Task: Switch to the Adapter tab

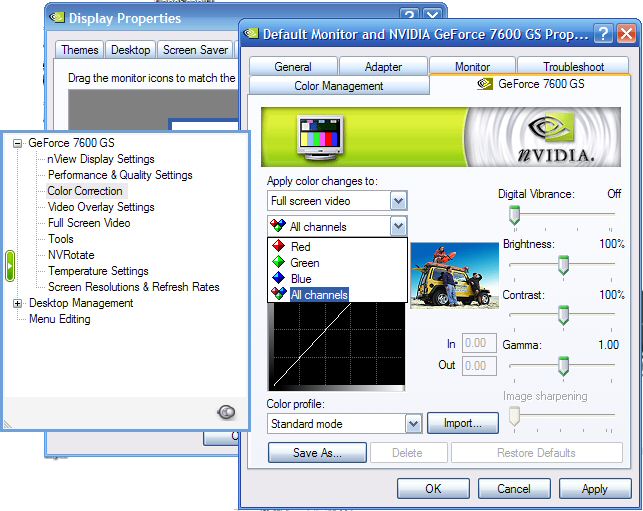Action: [383, 67]
